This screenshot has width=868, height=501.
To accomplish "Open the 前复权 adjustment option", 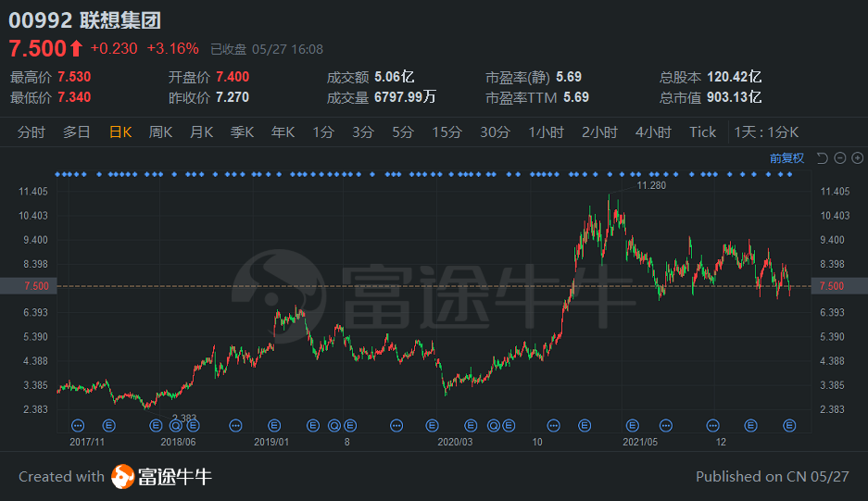I will tap(786, 158).
